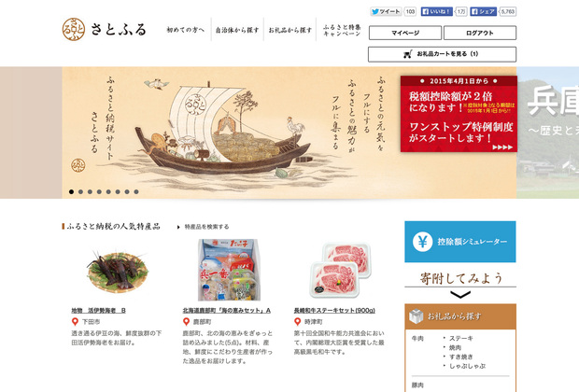Open the shopping cart お礼品カートを見る
The width and height of the screenshot is (579, 392).
pyautogui.click(x=442, y=54)
